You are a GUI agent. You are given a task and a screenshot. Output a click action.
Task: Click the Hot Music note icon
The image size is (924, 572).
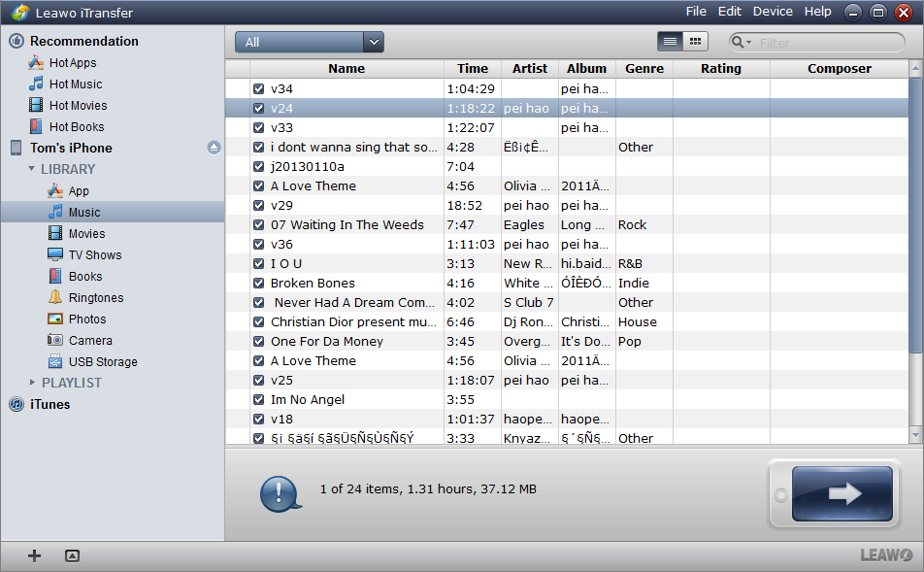36,84
